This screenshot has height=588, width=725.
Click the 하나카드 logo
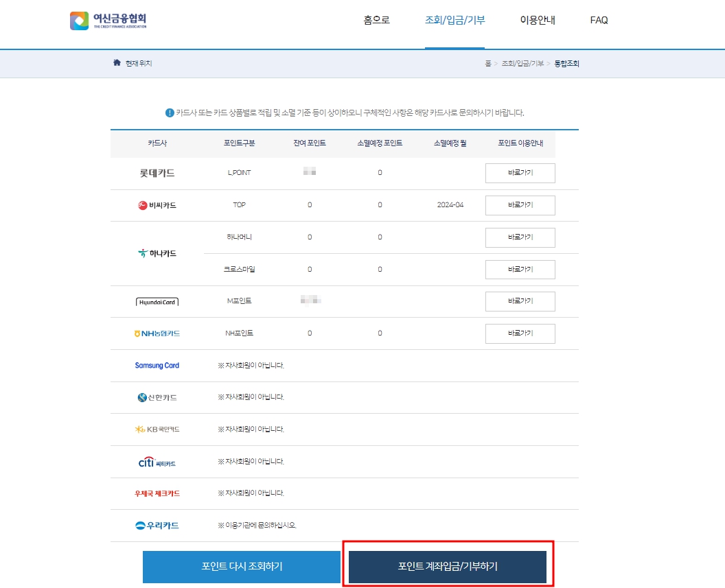157,253
